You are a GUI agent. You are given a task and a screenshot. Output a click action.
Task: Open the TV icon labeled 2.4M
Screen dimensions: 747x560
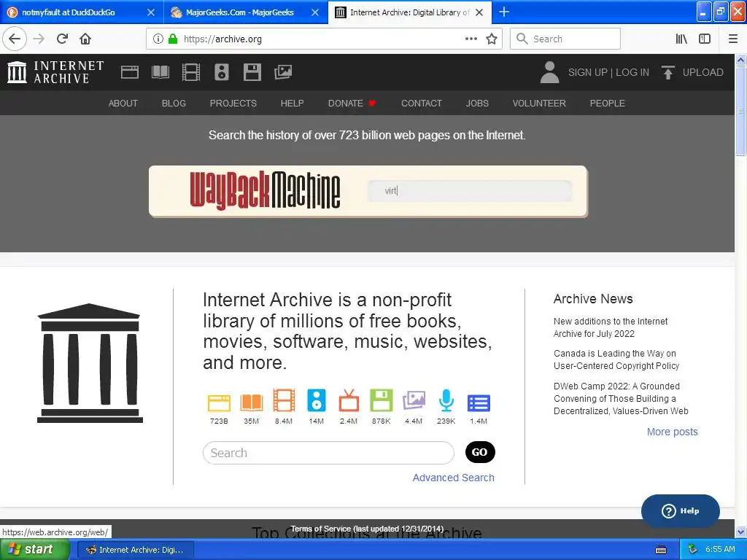click(349, 400)
